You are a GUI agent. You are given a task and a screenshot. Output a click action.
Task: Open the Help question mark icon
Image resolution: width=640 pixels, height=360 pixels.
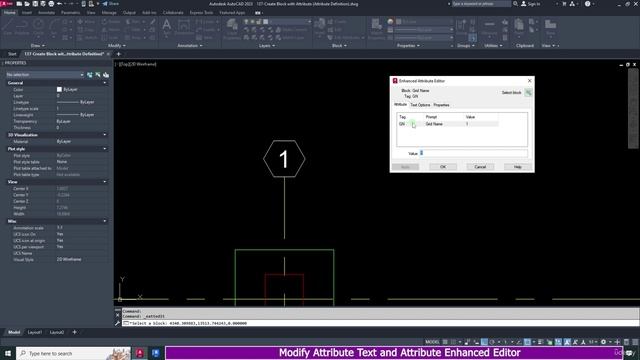click(x=587, y=4)
